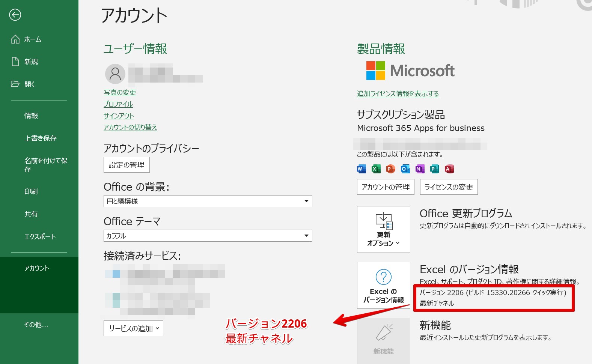Click the サインアウト link
Viewport: 592px width, 364px height.
(x=119, y=116)
